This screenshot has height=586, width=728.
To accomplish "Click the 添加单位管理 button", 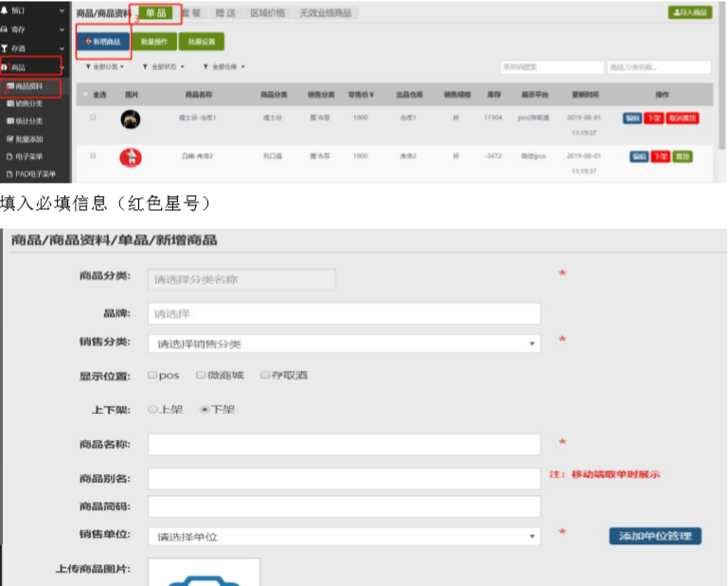I will pos(655,537).
